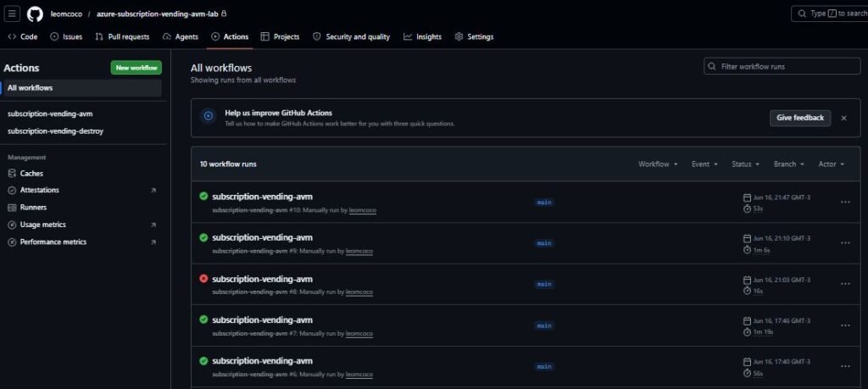Image resolution: width=868 pixels, height=389 pixels.
Task: Select the Actions tab
Action: tap(230, 36)
